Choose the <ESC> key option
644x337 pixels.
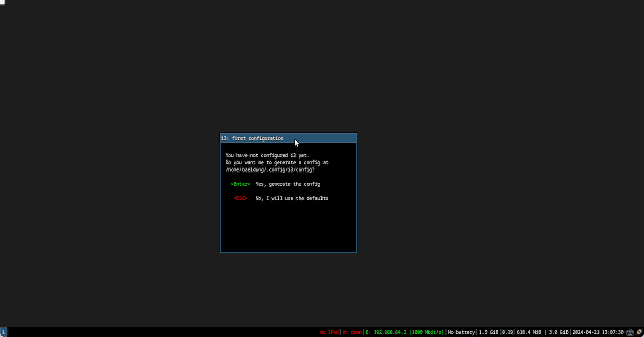click(x=240, y=199)
